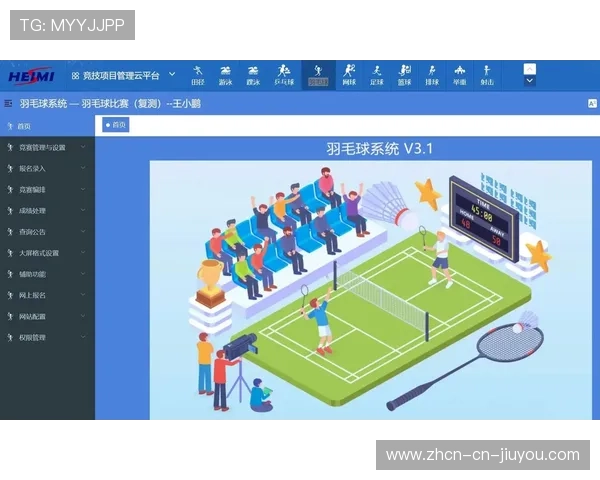Select the 举重 (weightlifting) sport icon
This screenshot has width=600, height=480.
(x=459, y=74)
